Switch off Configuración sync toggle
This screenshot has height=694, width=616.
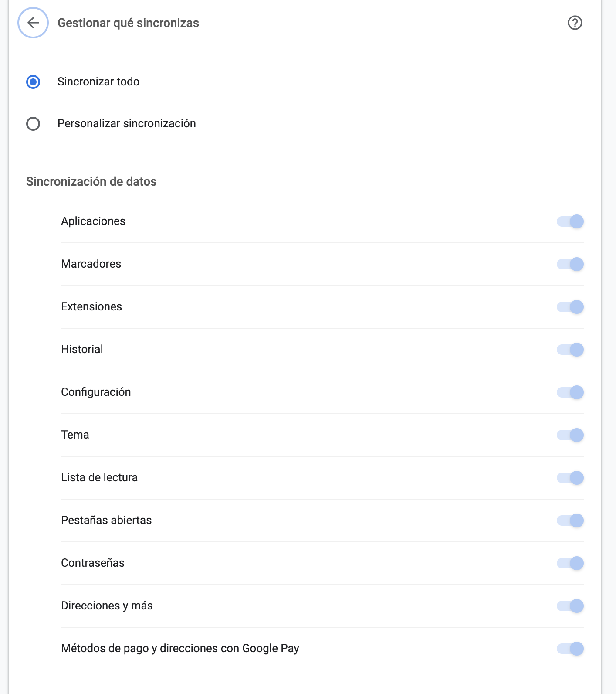tap(570, 392)
